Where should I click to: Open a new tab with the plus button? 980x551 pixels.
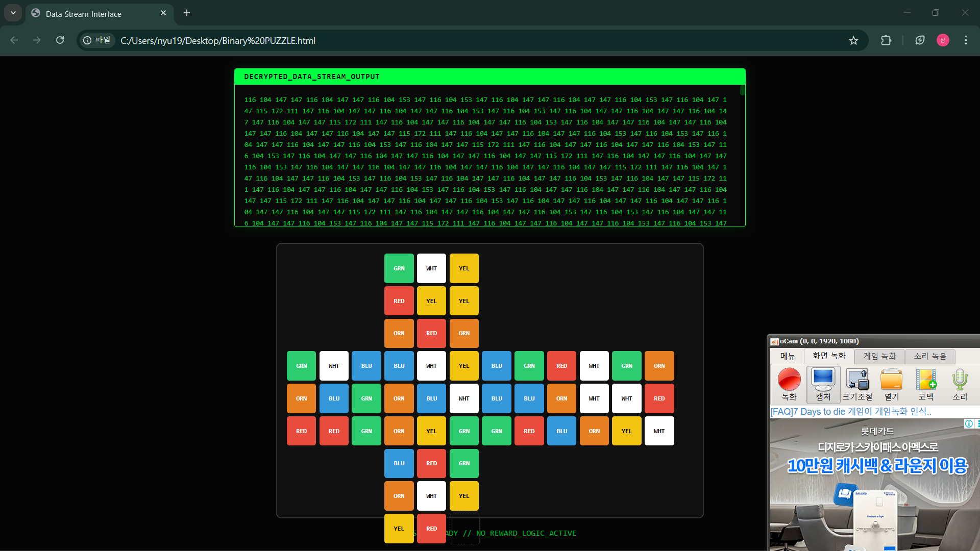coord(187,13)
